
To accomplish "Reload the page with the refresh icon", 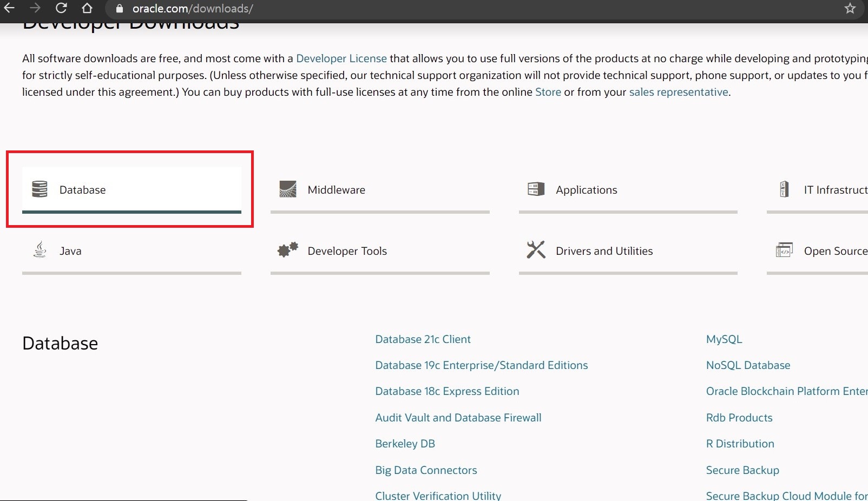I will click(61, 8).
